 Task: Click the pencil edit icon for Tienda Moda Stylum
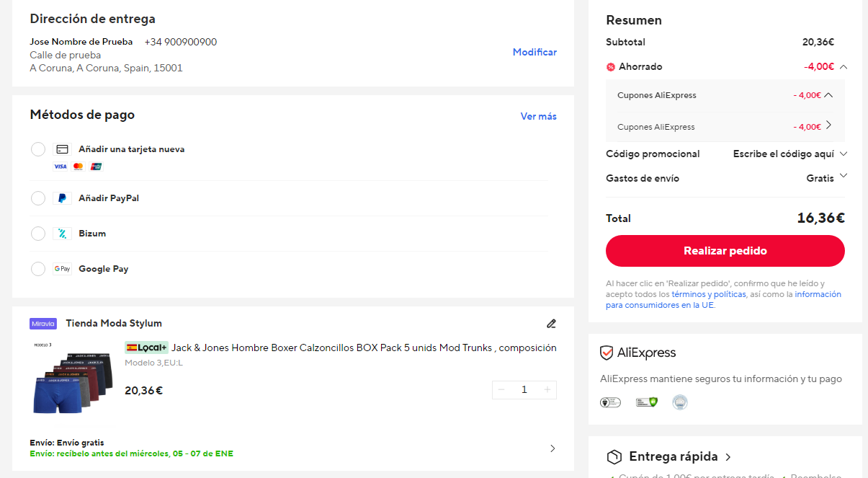[x=551, y=324]
